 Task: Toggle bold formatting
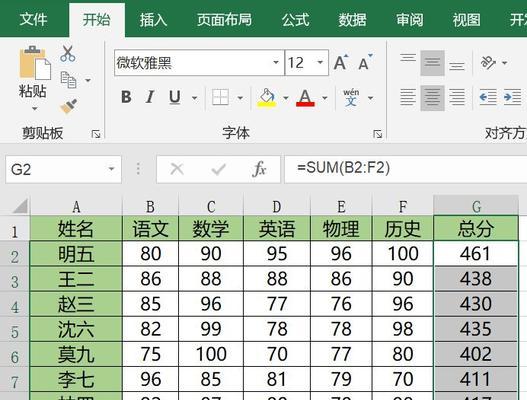click(x=126, y=97)
